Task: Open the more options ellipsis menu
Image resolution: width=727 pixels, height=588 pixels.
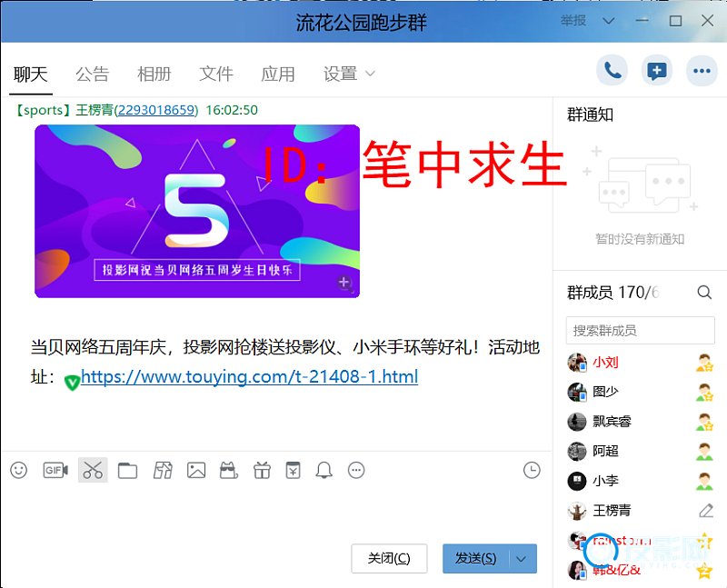Action: click(x=702, y=71)
